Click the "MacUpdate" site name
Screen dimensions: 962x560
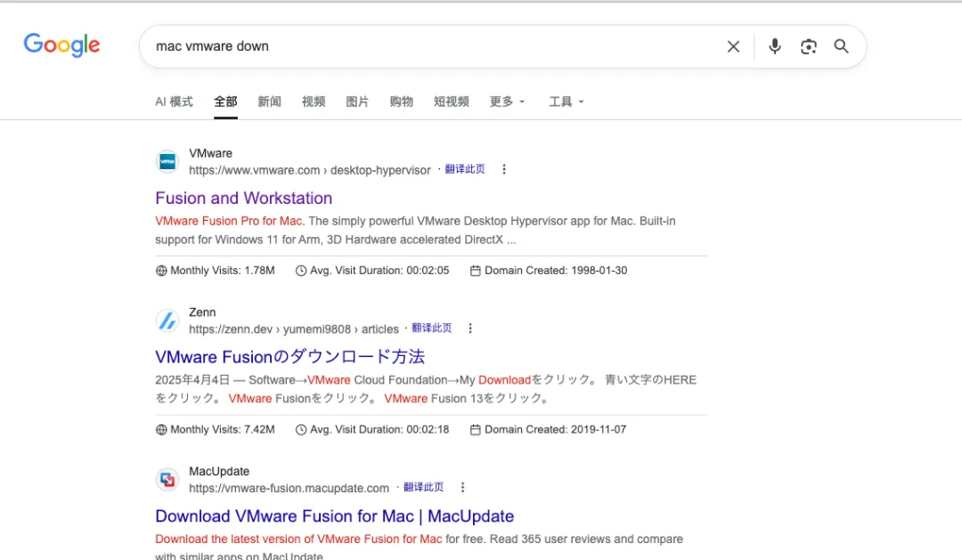tap(219, 471)
